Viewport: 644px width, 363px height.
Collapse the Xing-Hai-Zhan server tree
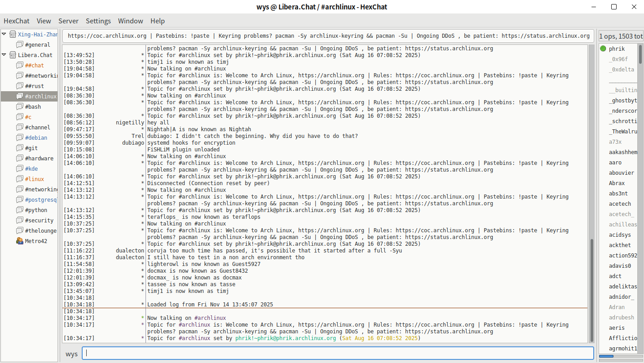point(4,34)
